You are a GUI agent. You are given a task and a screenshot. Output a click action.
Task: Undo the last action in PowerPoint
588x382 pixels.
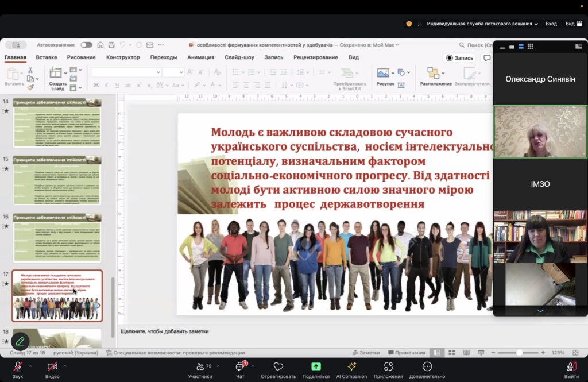123,45
